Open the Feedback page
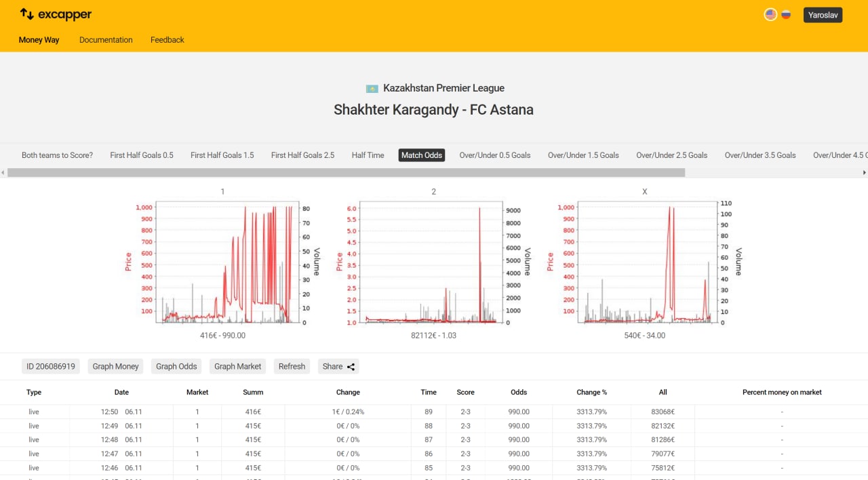This screenshot has width=868, height=480. 167,40
